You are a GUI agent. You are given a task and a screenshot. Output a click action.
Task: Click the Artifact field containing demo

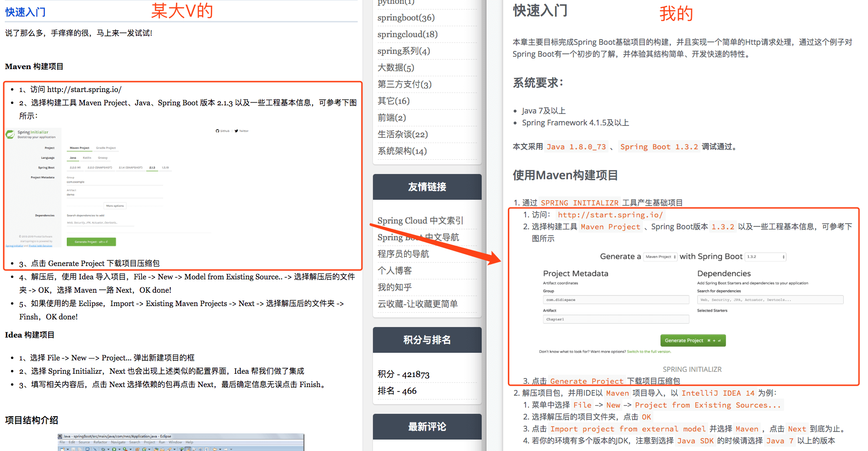114,195
